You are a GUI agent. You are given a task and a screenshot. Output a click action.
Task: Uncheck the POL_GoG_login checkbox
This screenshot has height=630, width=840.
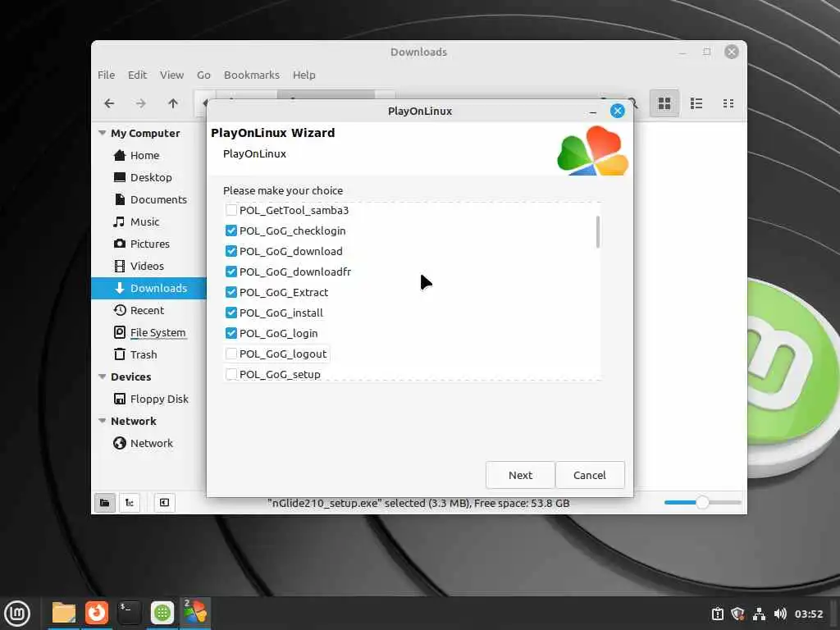pos(231,333)
